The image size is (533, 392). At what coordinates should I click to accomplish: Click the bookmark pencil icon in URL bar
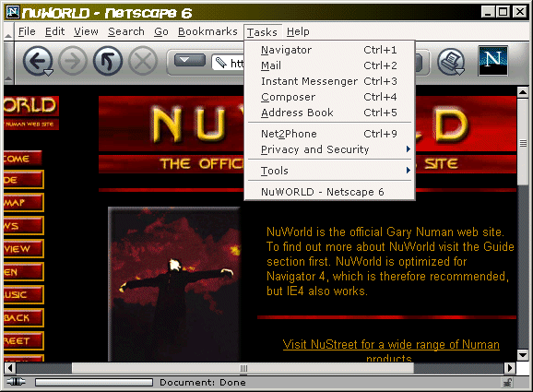pyautogui.click(x=221, y=63)
